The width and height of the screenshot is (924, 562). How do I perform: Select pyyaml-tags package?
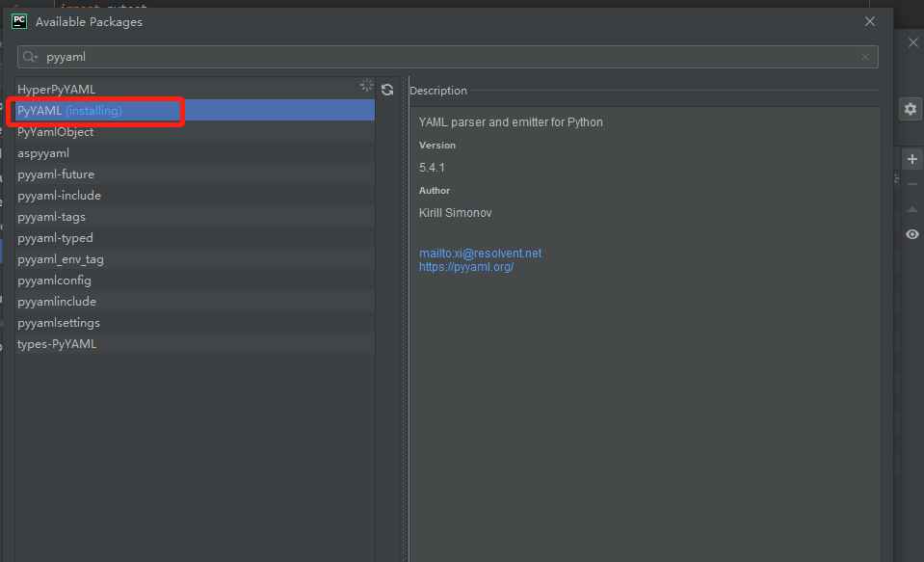point(195,217)
